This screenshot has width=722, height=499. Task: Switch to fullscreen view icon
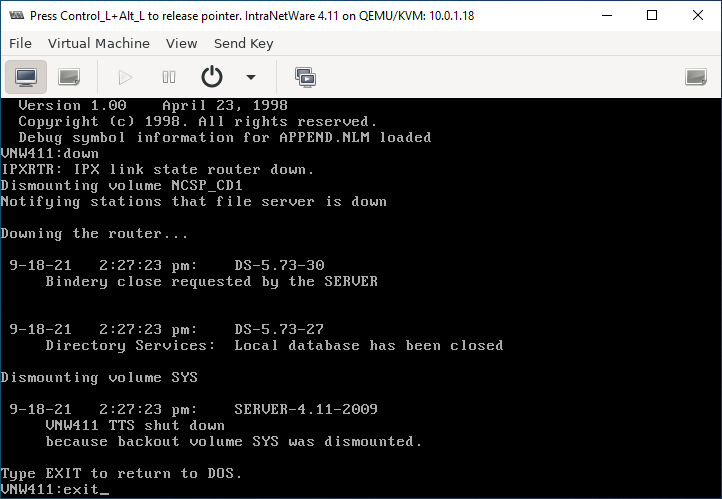[695, 77]
